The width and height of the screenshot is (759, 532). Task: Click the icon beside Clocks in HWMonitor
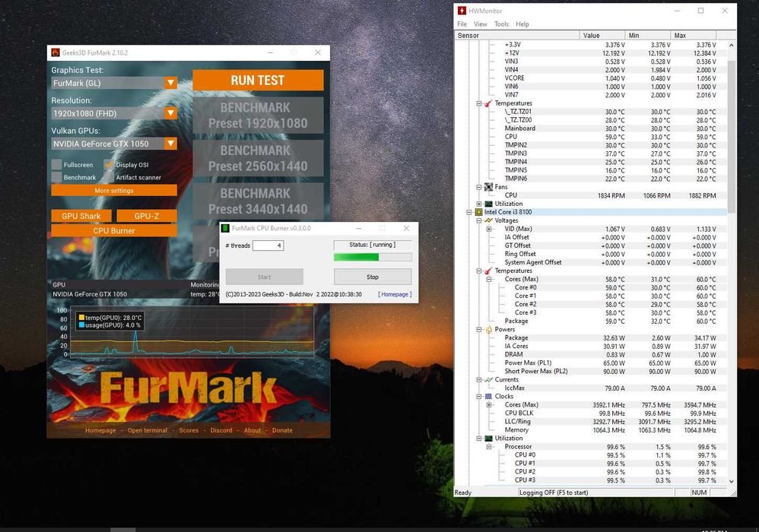tap(488, 397)
